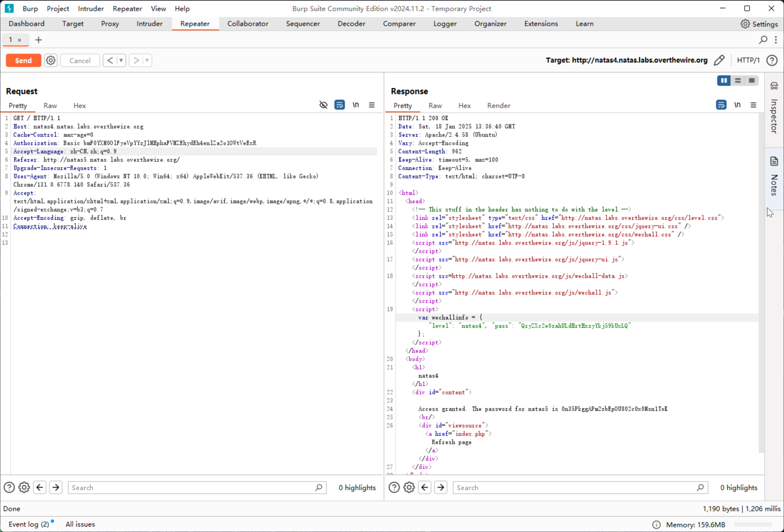Open Response panel hamburger menu
Screen dimensions: 784x532
pos(753,105)
